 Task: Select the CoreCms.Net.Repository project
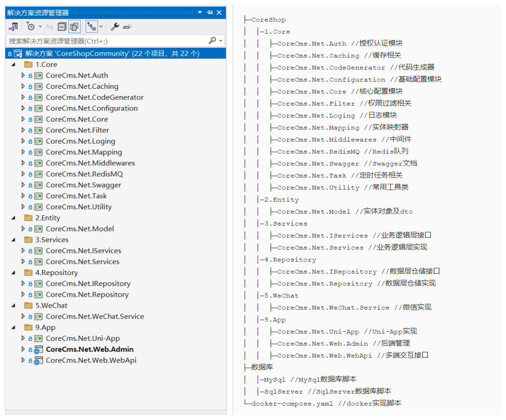[87, 295]
